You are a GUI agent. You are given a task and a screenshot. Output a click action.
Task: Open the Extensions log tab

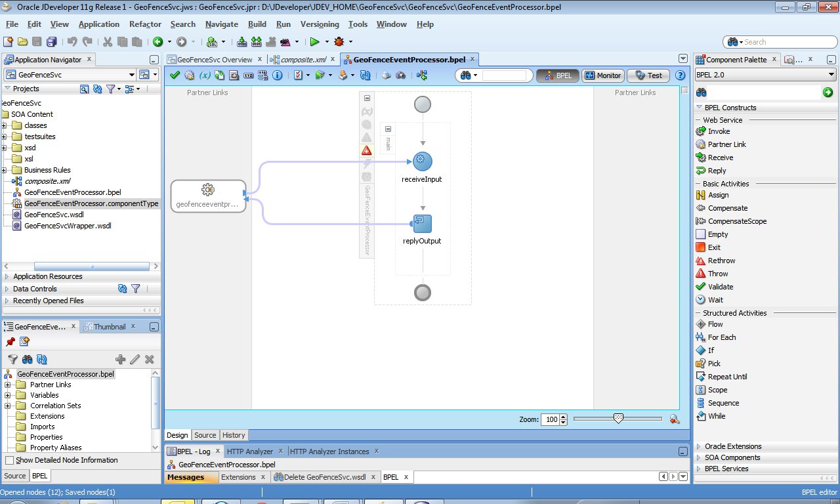click(x=238, y=477)
